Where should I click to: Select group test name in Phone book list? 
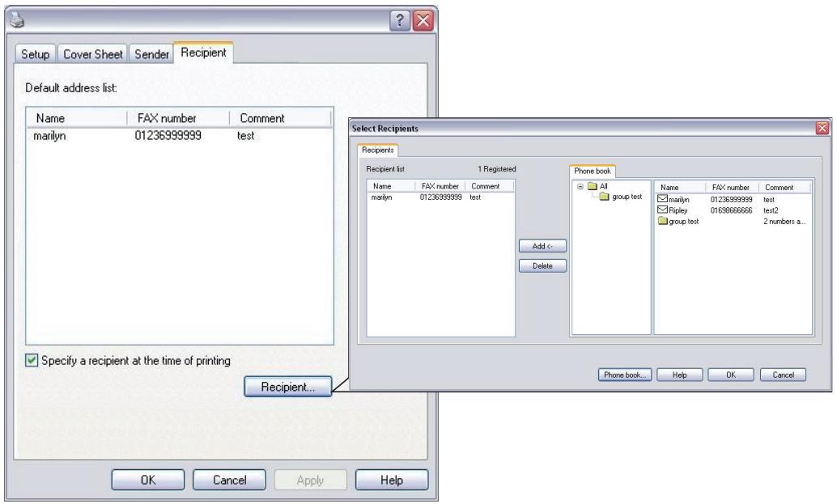coord(684,222)
